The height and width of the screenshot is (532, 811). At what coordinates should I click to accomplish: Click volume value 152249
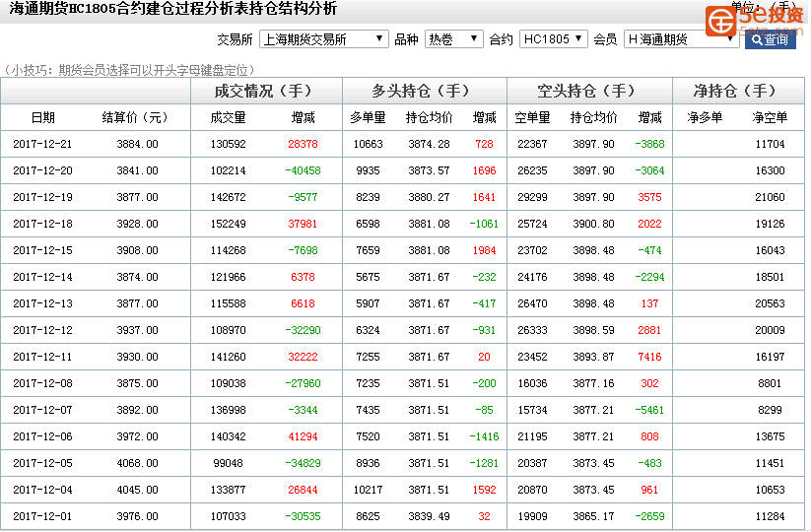[x=228, y=224]
